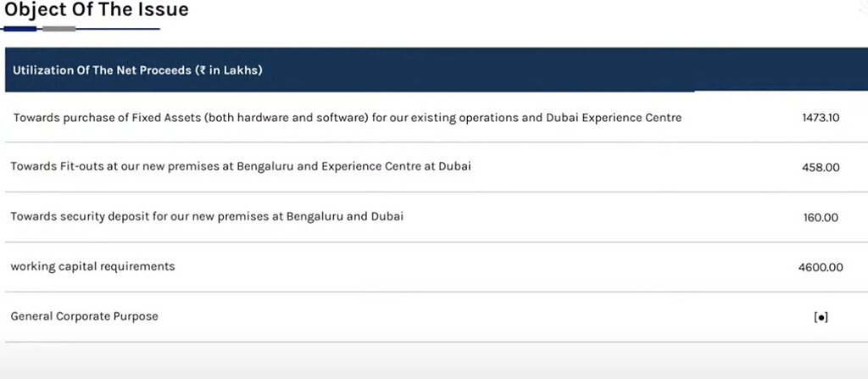Click the "(₹ in Lakhs)" unit label
This screenshot has width=868, height=379.
coord(228,70)
